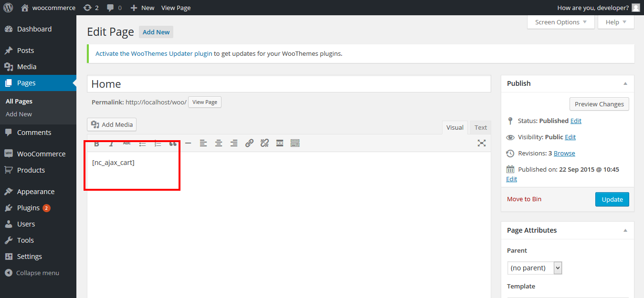The image size is (644, 298).
Task: Click the [nc_ajax_cart] shortcode text
Action: (113, 163)
